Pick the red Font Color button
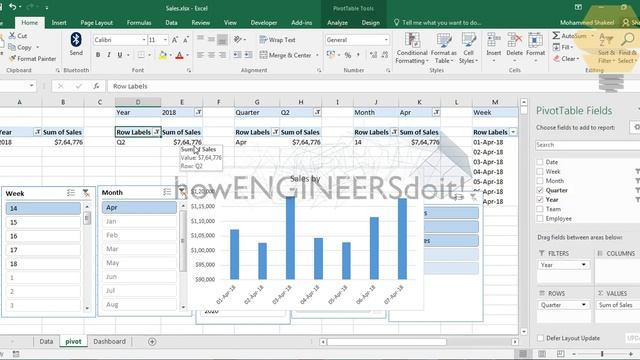 179,55
